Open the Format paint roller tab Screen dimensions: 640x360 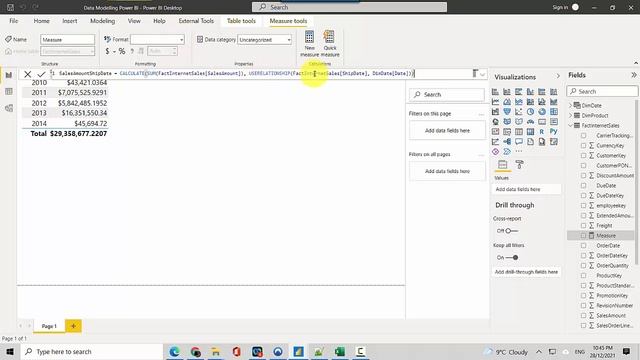[519, 164]
